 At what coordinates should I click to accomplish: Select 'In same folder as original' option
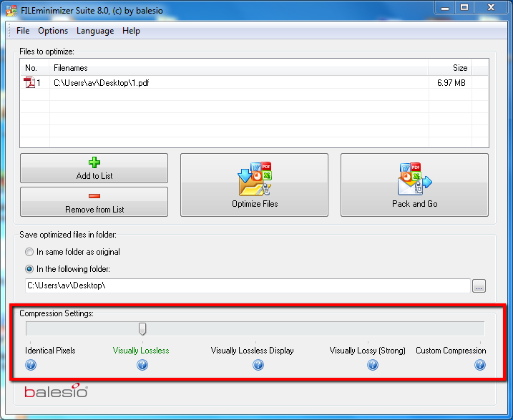[29, 252]
